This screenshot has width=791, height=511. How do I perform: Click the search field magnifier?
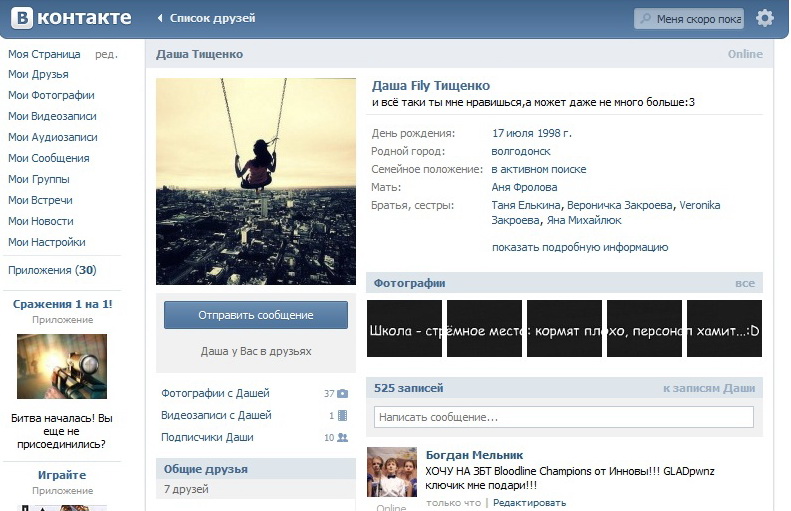click(x=646, y=19)
